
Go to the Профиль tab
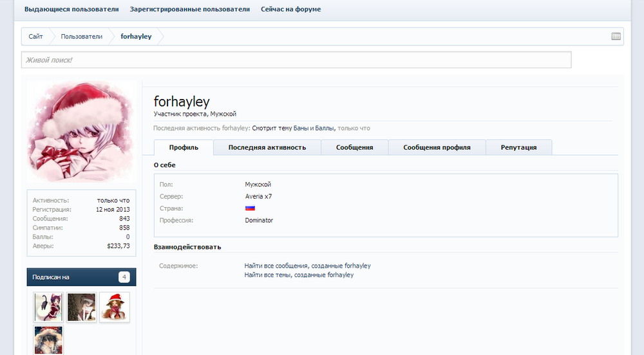point(184,147)
